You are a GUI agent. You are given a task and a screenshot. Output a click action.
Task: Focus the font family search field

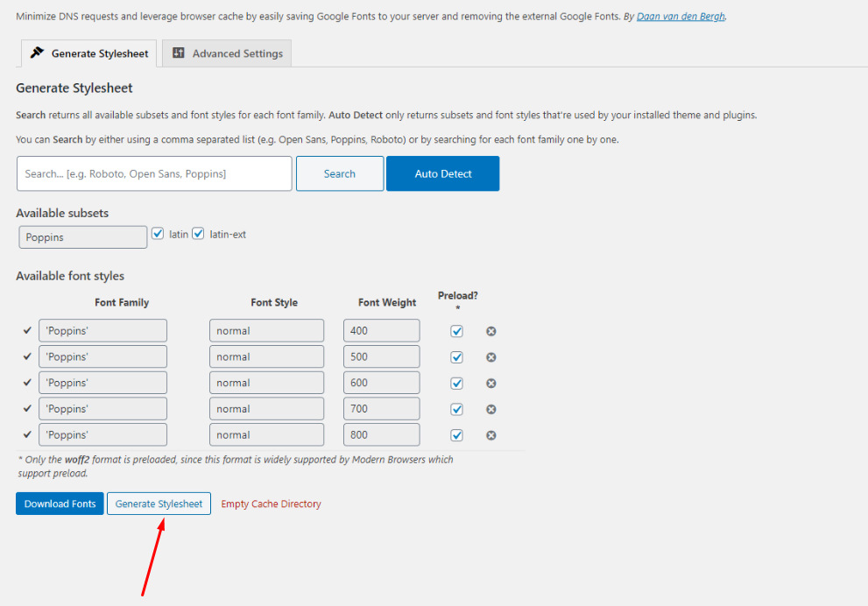coord(154,173)
